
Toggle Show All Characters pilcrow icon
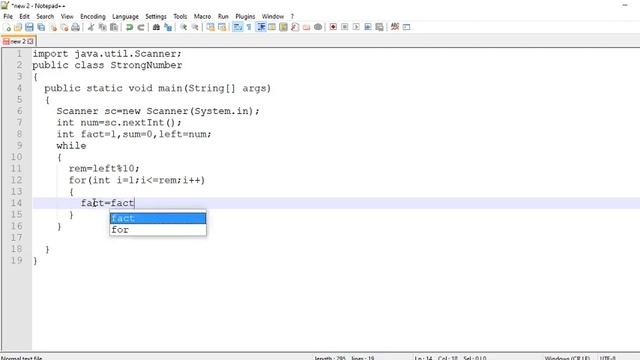point(249,27)
